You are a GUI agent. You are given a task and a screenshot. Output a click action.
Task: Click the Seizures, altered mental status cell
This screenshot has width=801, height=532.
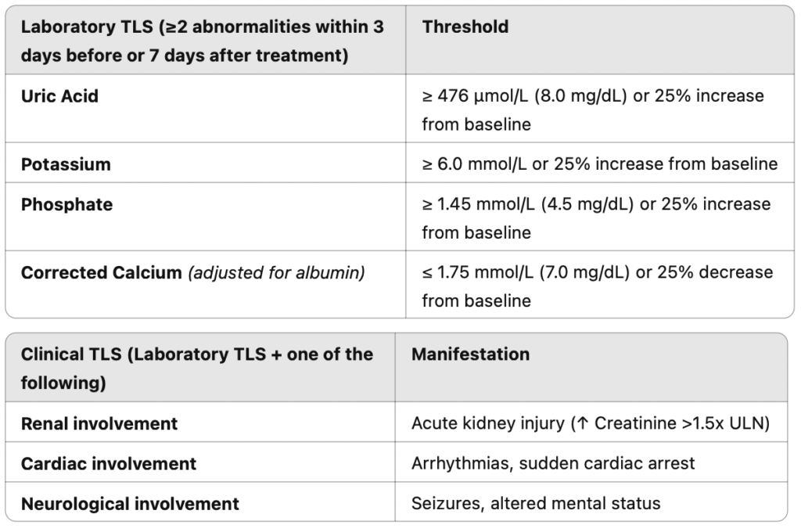(x=536, y=504)
